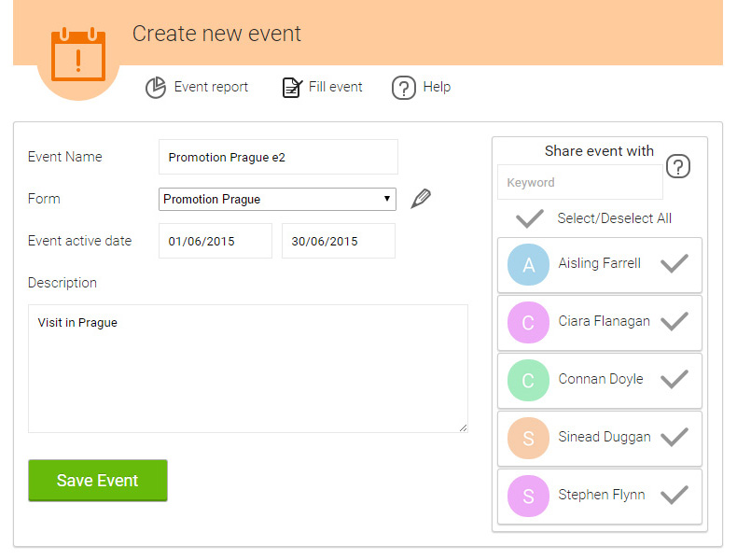
Task: Click the description resize handle corner
Action: (464, 427)
